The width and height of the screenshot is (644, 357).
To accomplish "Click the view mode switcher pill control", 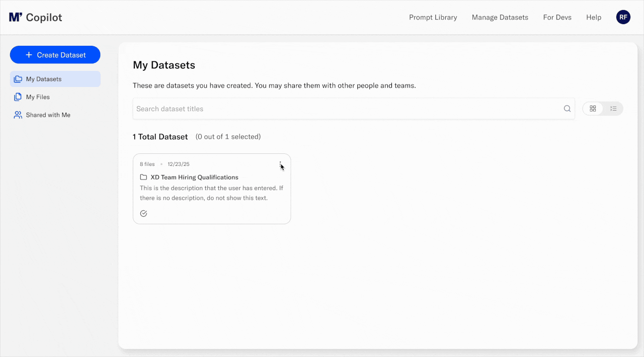I will (602, 108).
